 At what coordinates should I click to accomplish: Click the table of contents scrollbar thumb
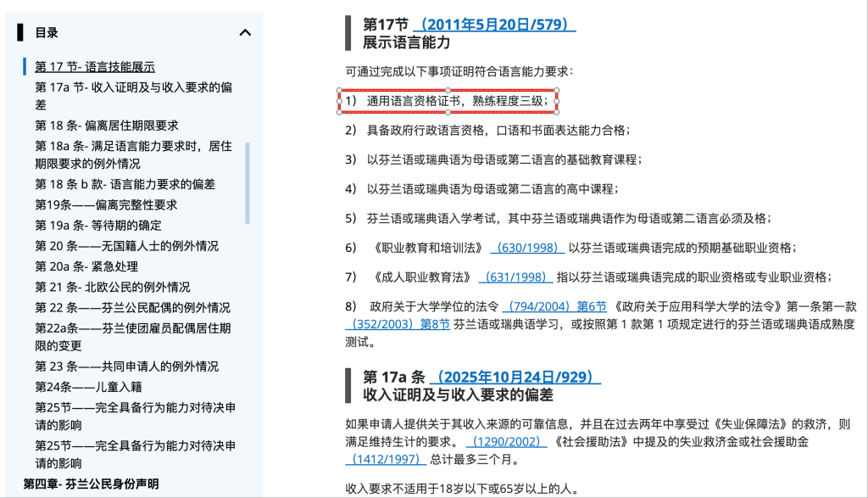coord(248,182)
